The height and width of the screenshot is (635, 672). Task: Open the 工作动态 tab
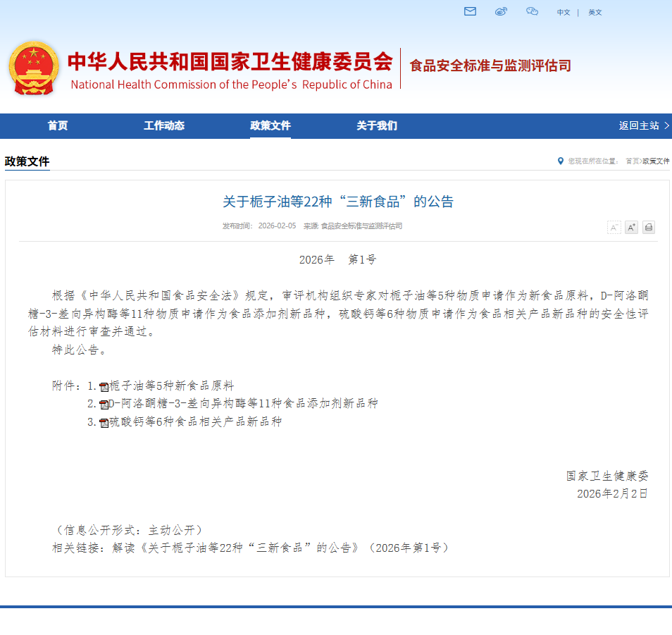coord(164,125)
